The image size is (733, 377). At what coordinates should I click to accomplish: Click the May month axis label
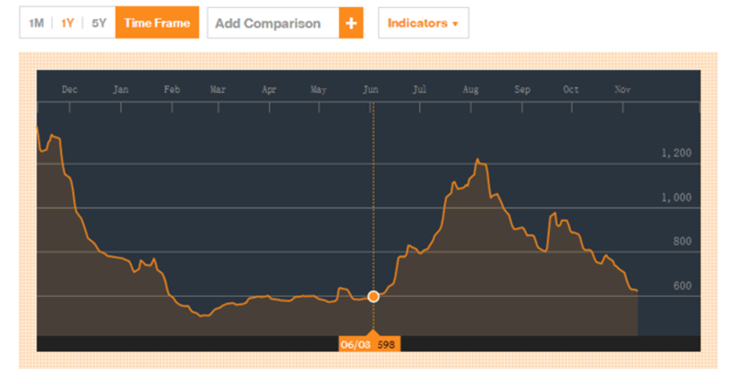click(319, 89)
